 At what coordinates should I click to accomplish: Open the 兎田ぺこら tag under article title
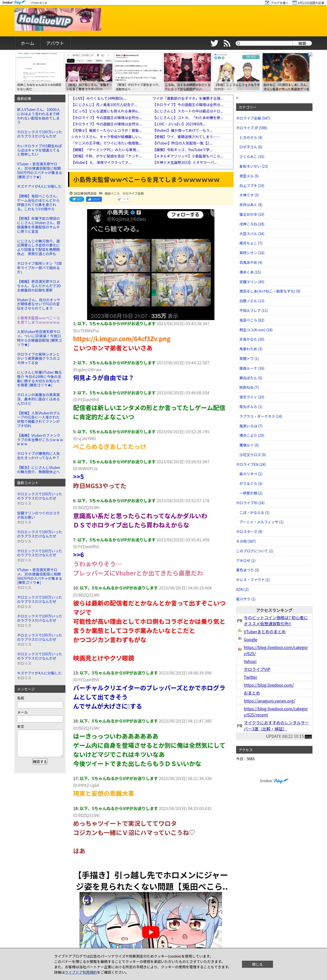pyautogui.click(x=112, y=194)
